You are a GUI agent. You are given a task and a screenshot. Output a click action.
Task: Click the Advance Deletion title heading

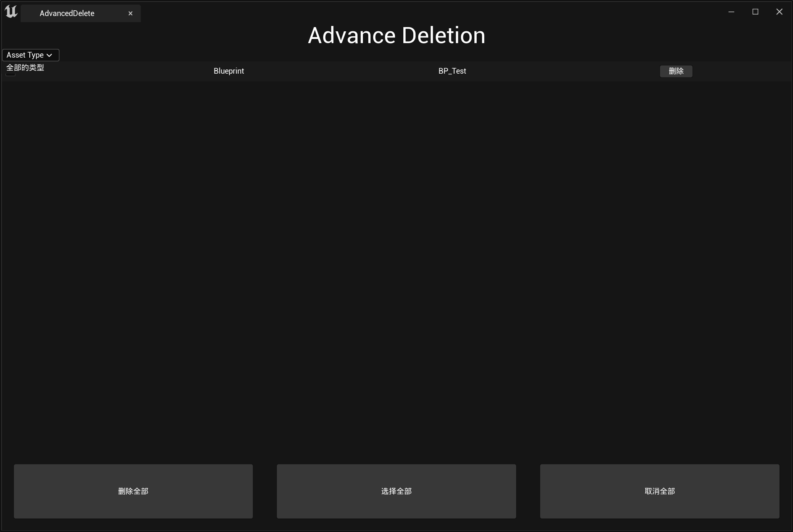point(396,35)
